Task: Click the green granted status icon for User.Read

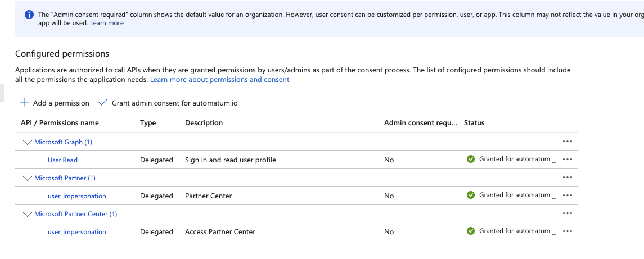Action: [471, 159]
